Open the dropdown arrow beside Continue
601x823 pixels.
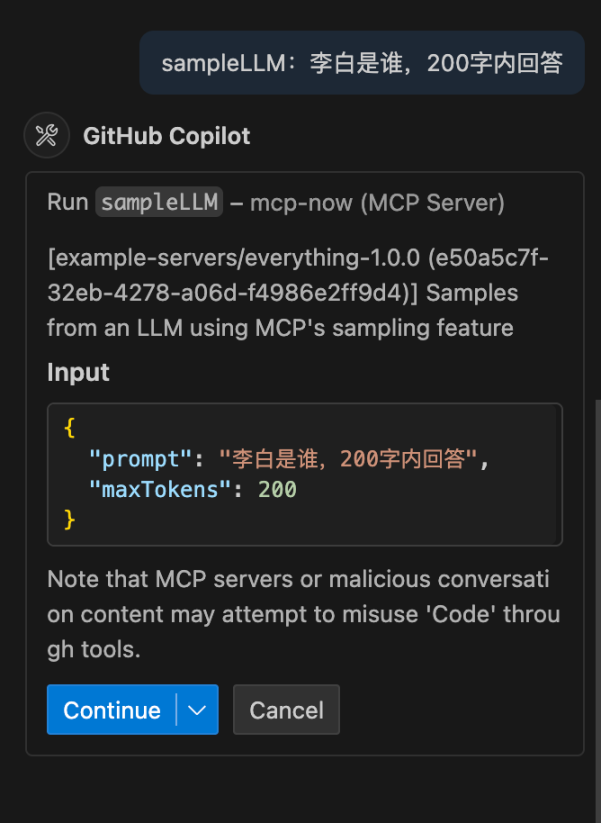point(198,710)
